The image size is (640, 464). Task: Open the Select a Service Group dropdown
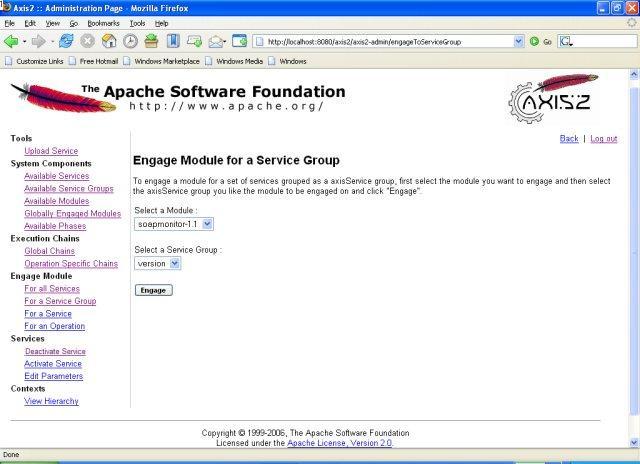pyautogui.click(x=159, y=263)
